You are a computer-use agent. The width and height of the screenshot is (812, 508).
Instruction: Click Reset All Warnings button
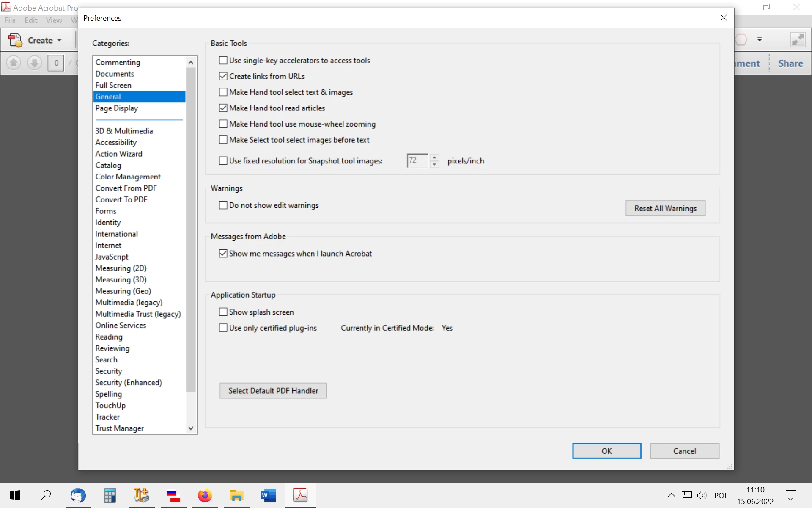click(x=665, y=208)
